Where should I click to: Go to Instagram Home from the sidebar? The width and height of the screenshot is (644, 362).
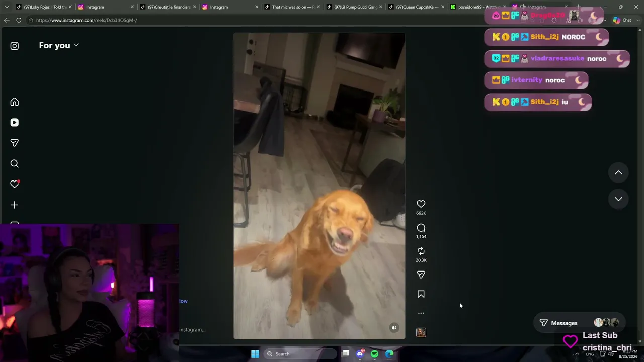15,102
